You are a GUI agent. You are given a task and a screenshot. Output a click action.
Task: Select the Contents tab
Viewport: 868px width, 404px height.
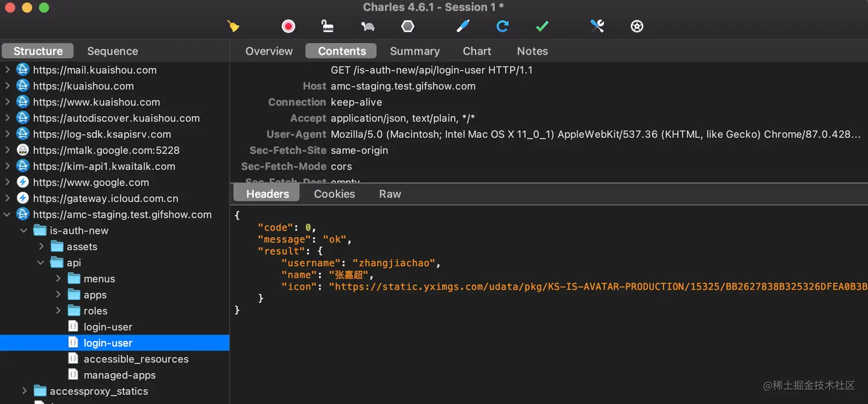coord(342,51)
